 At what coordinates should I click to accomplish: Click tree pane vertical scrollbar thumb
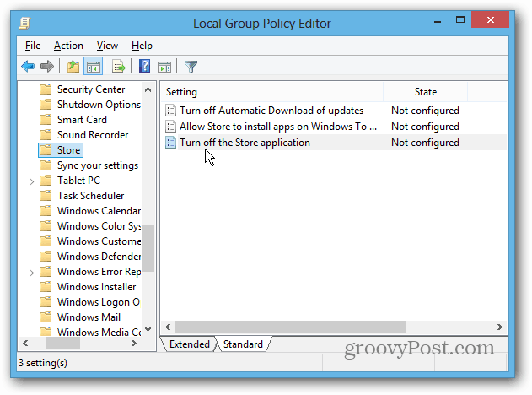point(148,248)
